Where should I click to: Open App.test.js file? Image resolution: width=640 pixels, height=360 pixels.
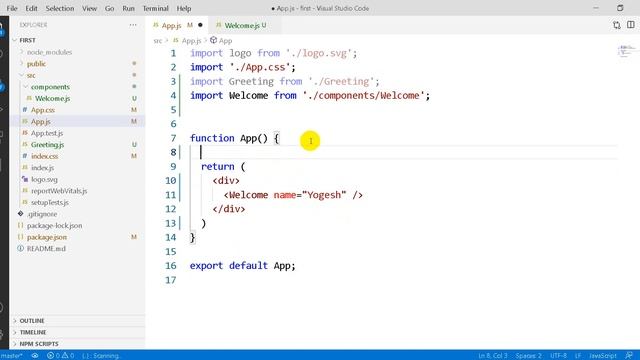(x=47, y=133)
